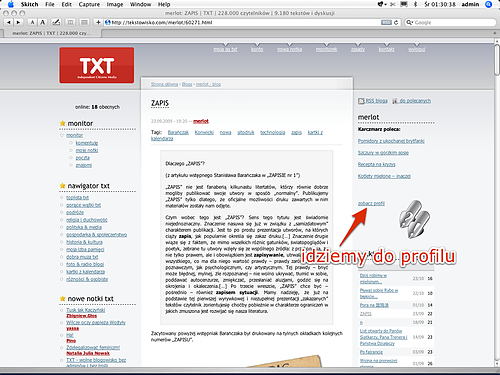Open the new tab plus button

click(495, 33)
